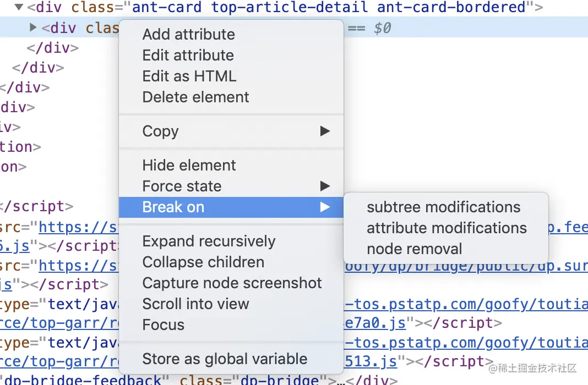Click the closing script tag line
Image resolution: width=588 pixels, height=385 pixels.
[37, 206]
